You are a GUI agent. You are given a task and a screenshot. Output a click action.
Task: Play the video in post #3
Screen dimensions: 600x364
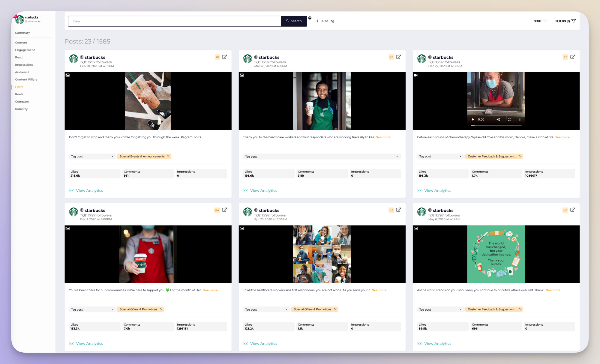473,119
